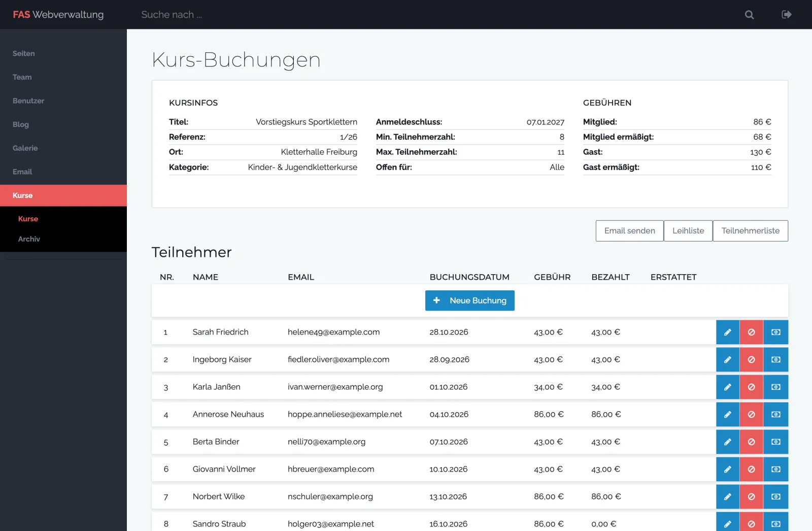The image size is (812, 531).
Task: Open the Email sidebar section
Action: coord(63,172)
